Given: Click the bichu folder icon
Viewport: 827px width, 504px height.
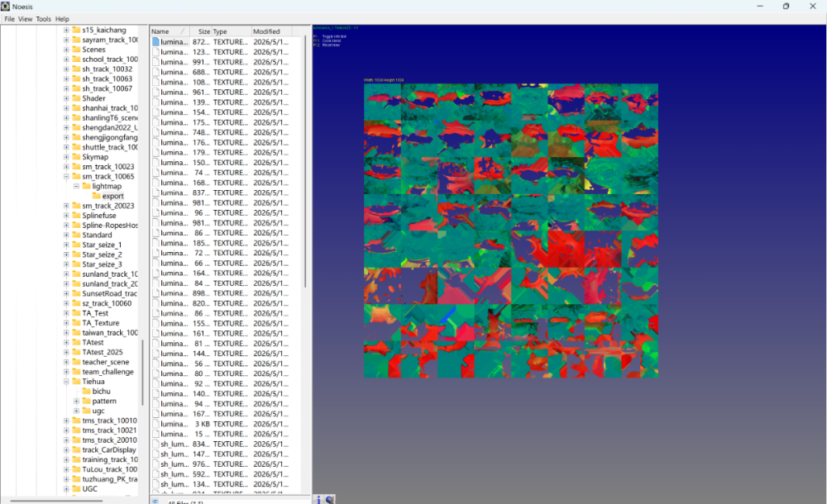Looking at the screenshot, I should pos(87,391).
